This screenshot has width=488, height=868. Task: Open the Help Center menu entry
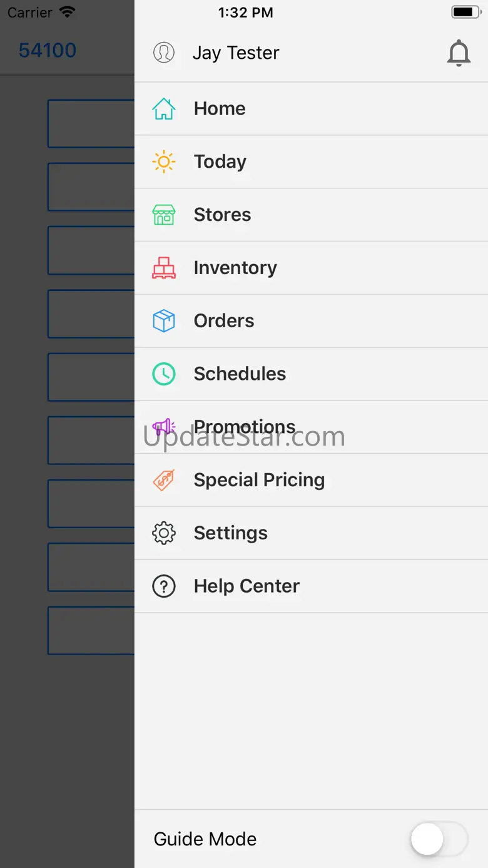coord(247,586)
